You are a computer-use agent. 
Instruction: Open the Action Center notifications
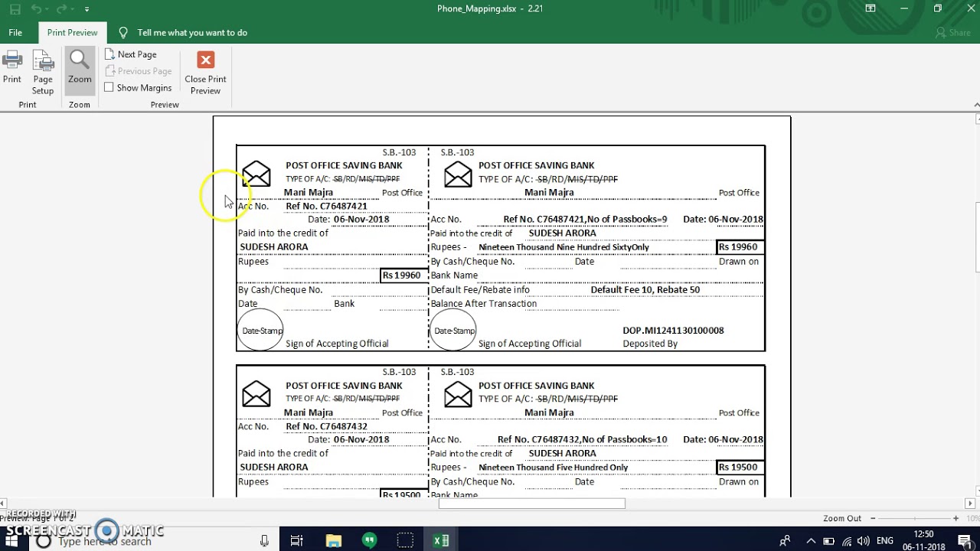coord(962,541)
